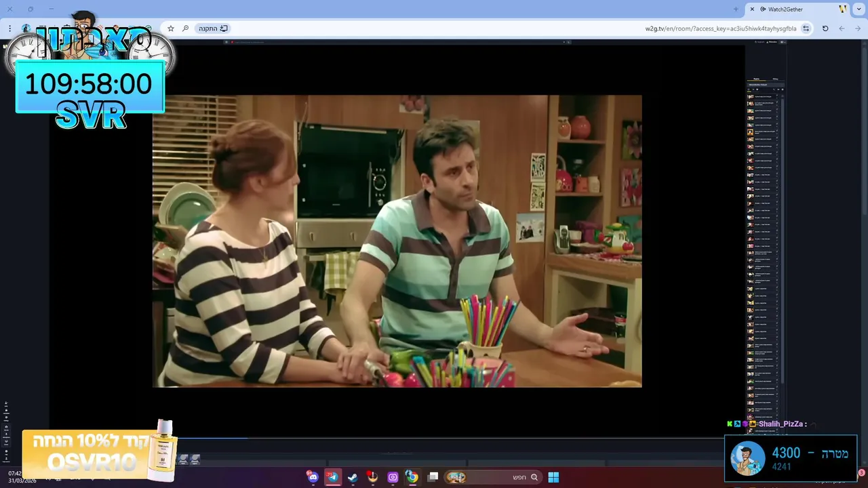The width and height of the screenshot is (868, 488).
Task: Open the Chrome three-dot menu
Action: tap(9, 28)
